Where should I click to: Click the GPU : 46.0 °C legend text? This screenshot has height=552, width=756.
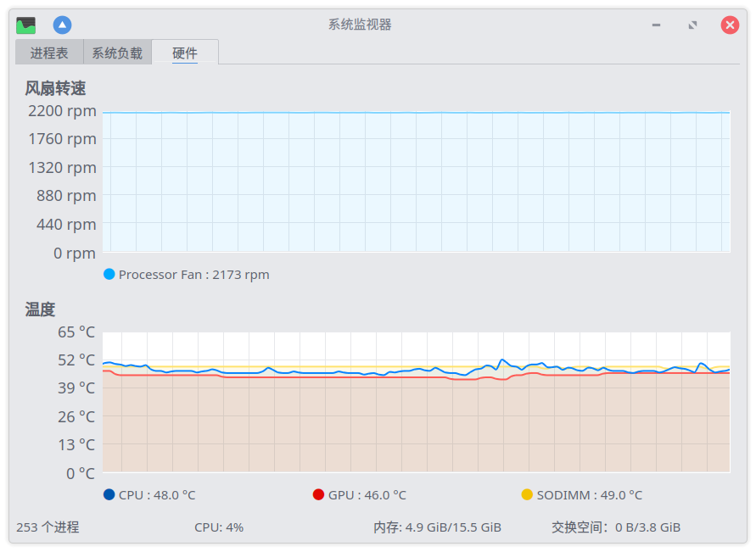pyautogui.click(x=367, y=495)
